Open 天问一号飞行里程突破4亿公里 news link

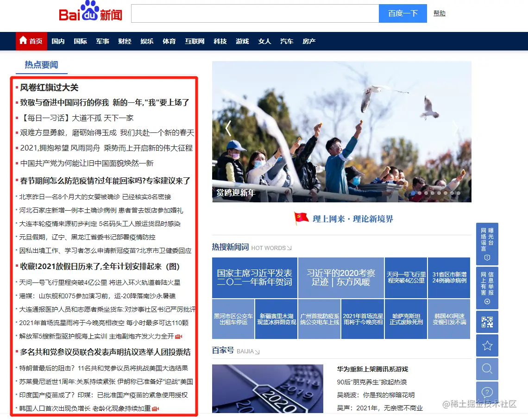[x=100, y=282]
